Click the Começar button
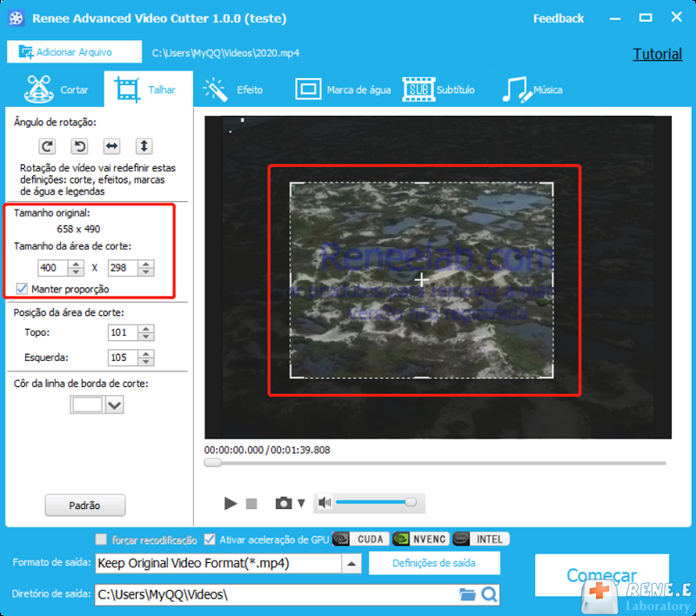696x616 pixels. (601, 575)
